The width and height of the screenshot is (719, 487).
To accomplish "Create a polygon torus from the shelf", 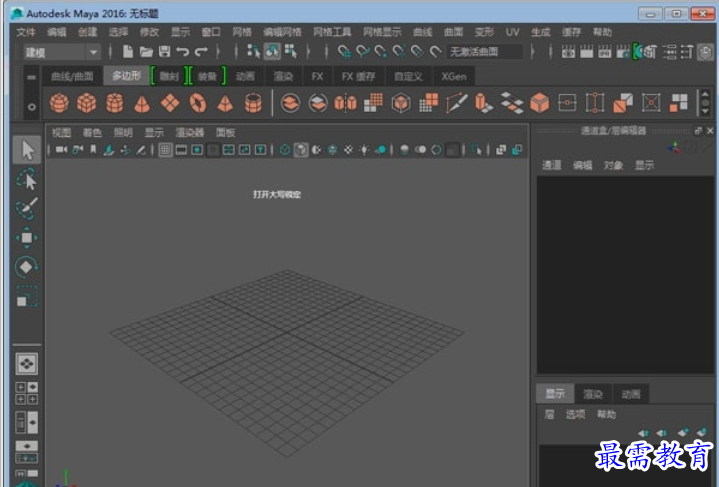I will (x=198, y=103).
